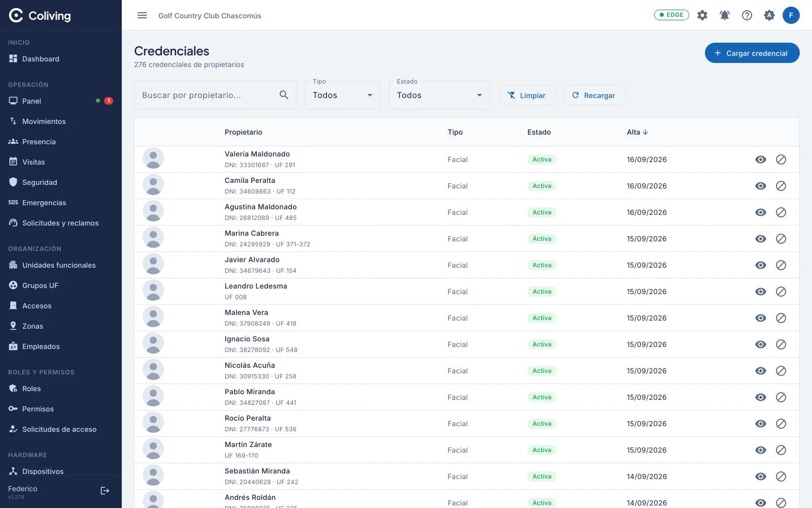View Javier Alvarado's credential with eye icon
This screenshot has height=508, width=812.
[761, 265]
